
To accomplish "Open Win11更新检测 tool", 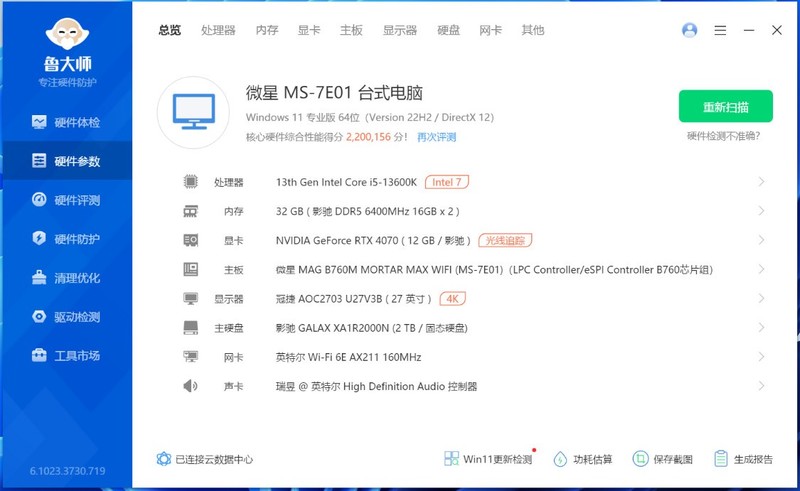I will pyautogui.click(x=488, y=459).
